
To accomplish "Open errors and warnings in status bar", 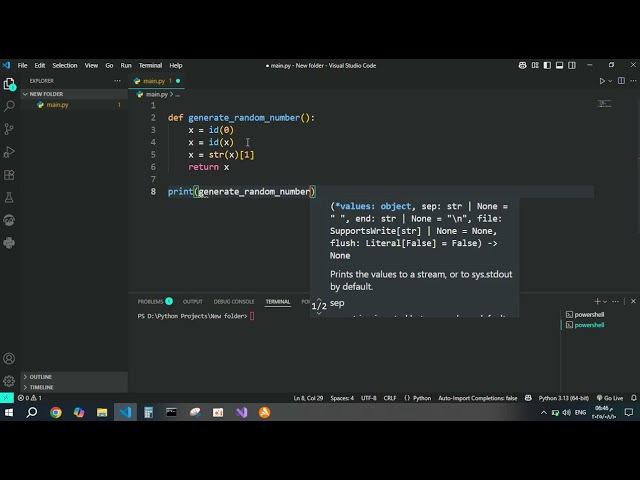I will [29, 398].
